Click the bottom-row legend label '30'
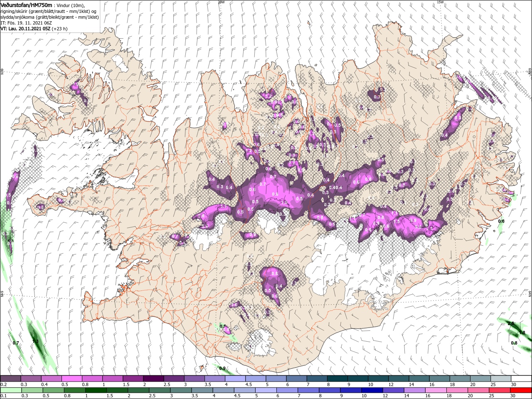The width and height of the screenshot is (532, 399). 513,396
